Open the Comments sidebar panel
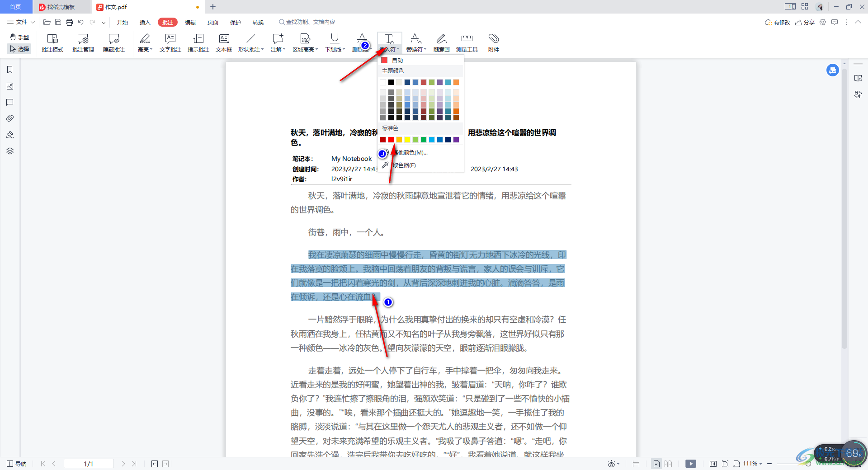The width and height of the screenshot is (868, 470). coord(10,102)
